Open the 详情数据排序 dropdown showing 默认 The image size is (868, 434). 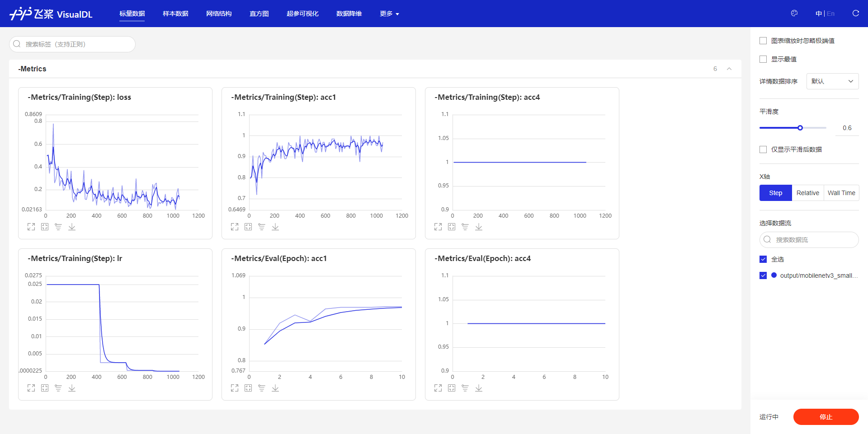point(832,81)
